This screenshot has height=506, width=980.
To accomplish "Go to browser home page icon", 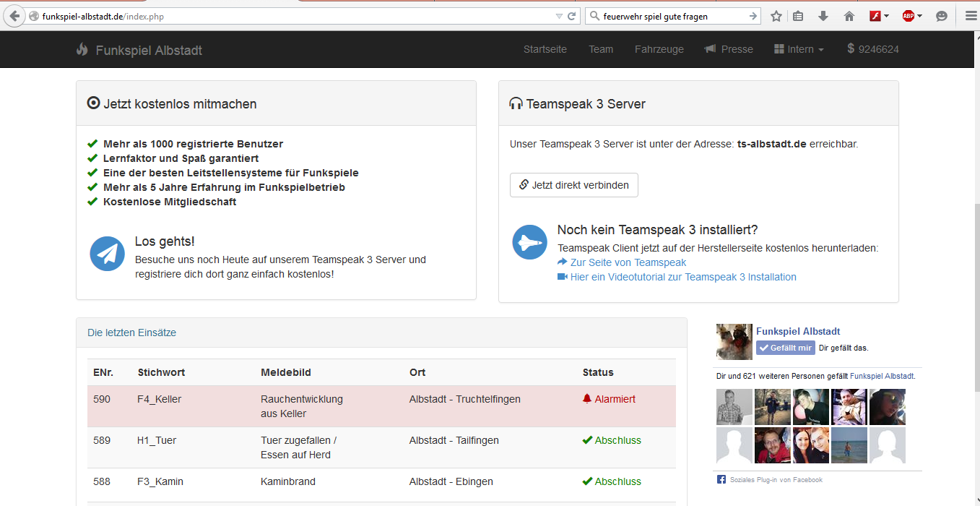I will pyautogui.click(x=849, y=16).
